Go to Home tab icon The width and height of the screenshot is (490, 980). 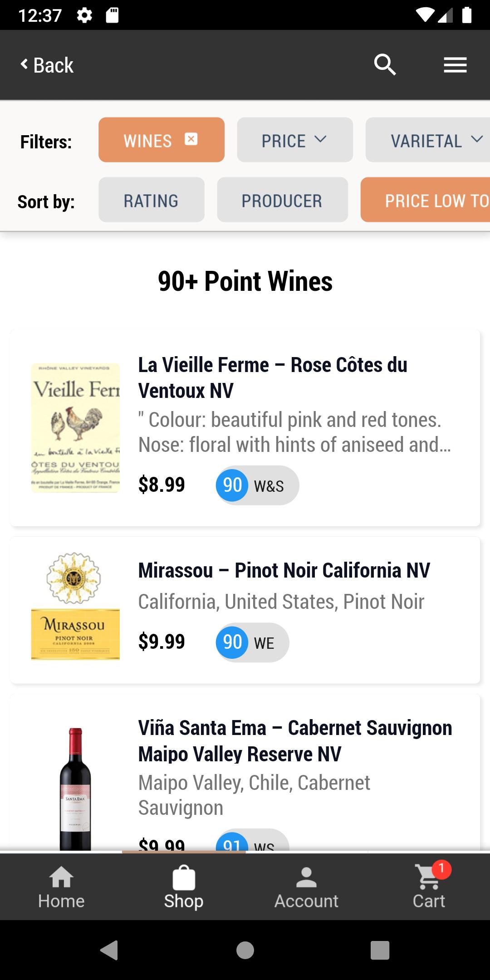tap(61, 877)
